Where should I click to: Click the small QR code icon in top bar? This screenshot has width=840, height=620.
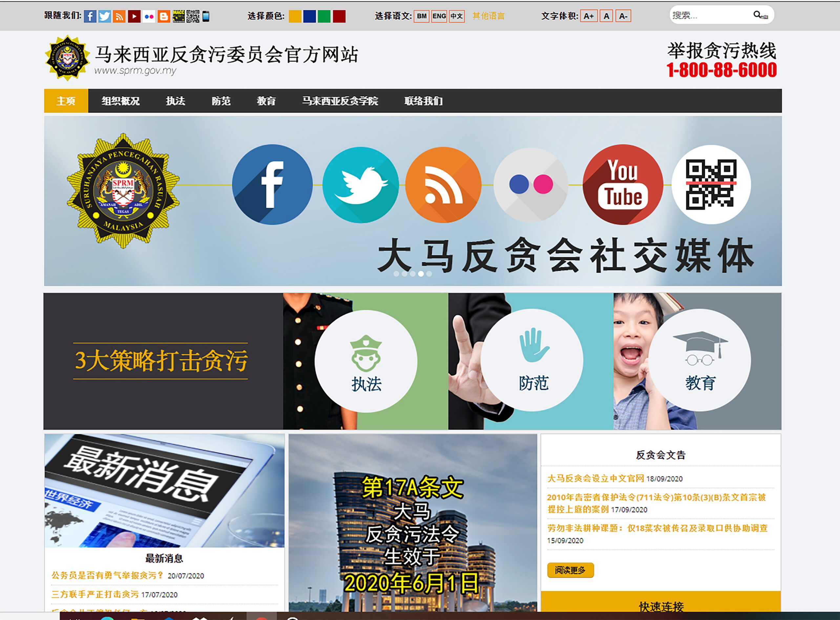click(193, 16)
